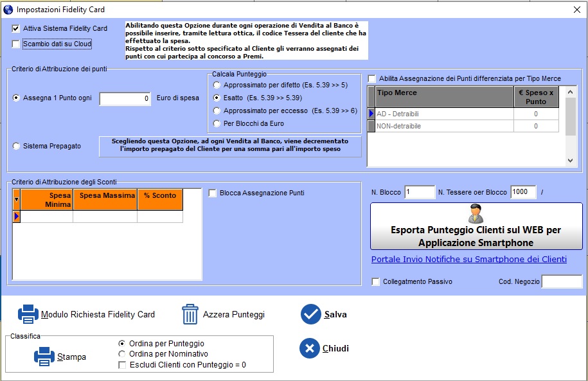The image size is (588, 381).
Task: Click the empty Spesa Massima cell in first row
Action: 105,217
